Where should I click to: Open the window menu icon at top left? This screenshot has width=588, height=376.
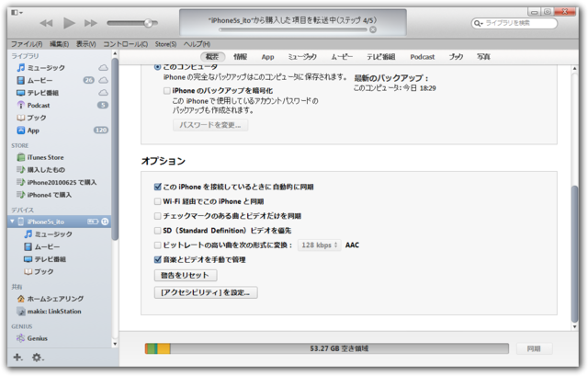coord(17,12)
